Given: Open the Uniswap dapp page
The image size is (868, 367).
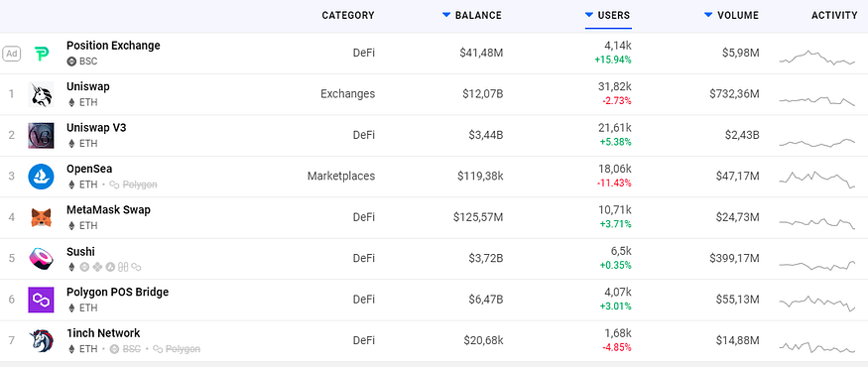Looking at the screenshot, I should coord(88,86).
